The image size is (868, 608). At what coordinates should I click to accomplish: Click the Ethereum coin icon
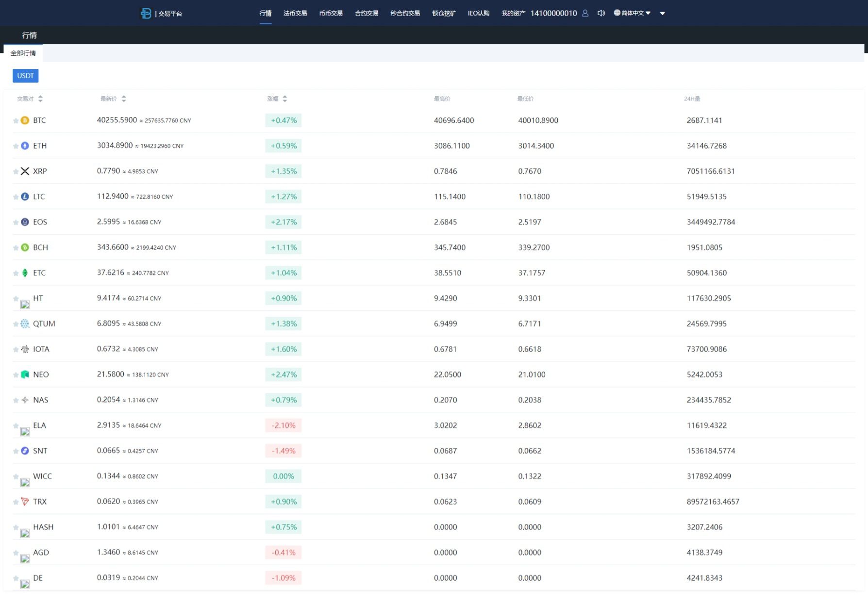(25, 146)
